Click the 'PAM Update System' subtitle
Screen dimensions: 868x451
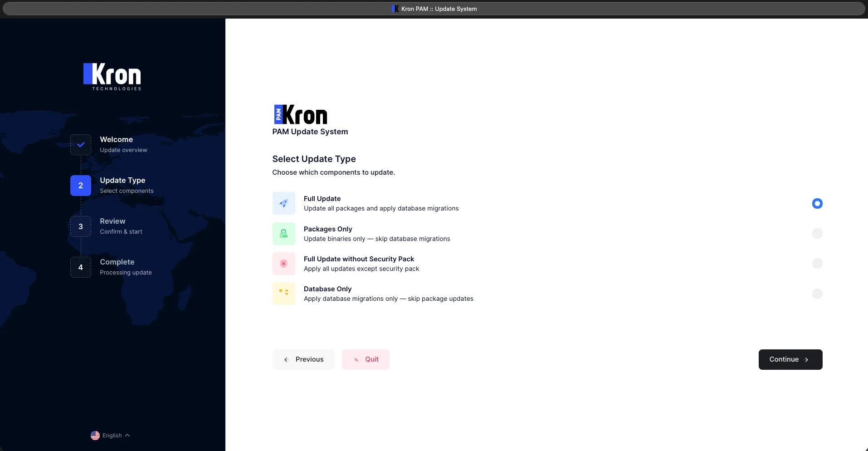[310, 132]
